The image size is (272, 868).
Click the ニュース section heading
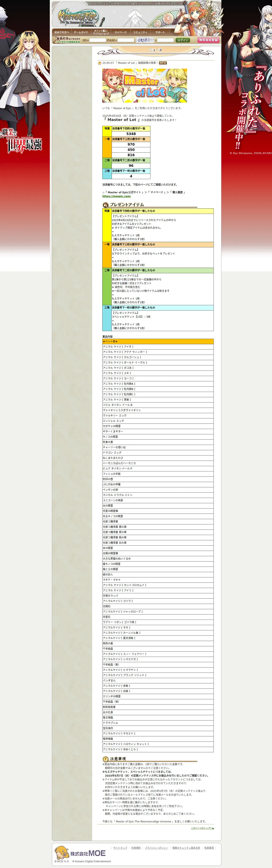(x=155, y=50)
